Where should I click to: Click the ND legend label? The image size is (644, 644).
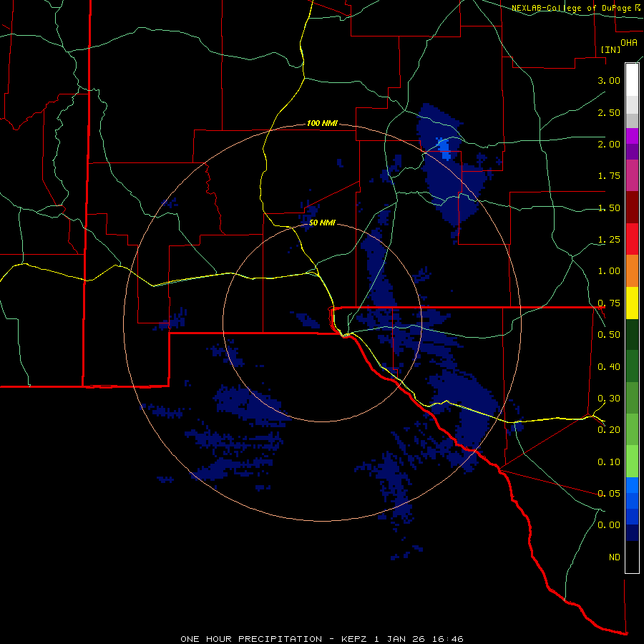tap(615, 557)
